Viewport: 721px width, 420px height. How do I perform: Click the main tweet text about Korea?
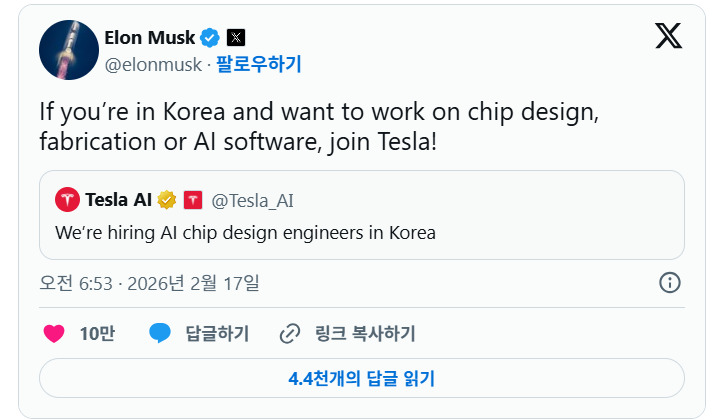319,126
